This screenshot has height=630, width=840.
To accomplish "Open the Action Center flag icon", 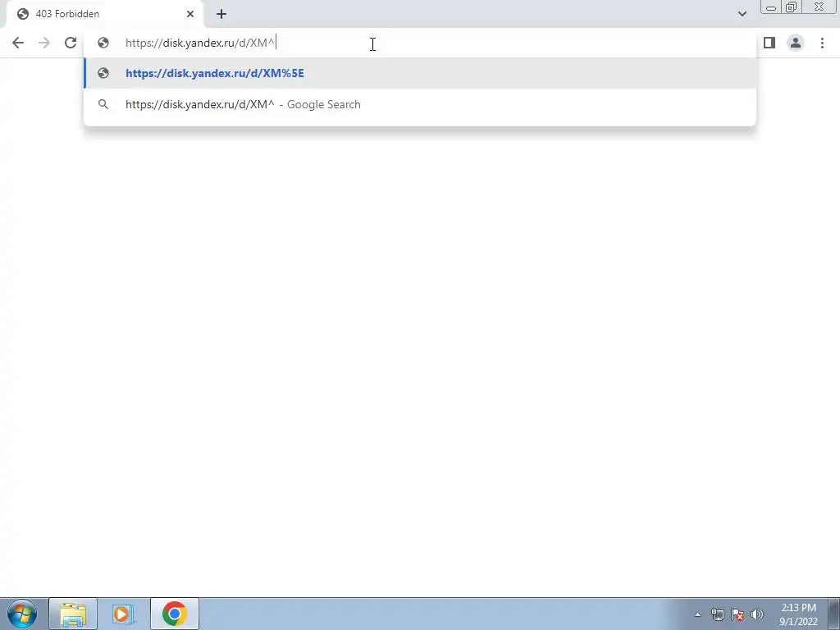I will pyautogui.click(x=737, y=614).
